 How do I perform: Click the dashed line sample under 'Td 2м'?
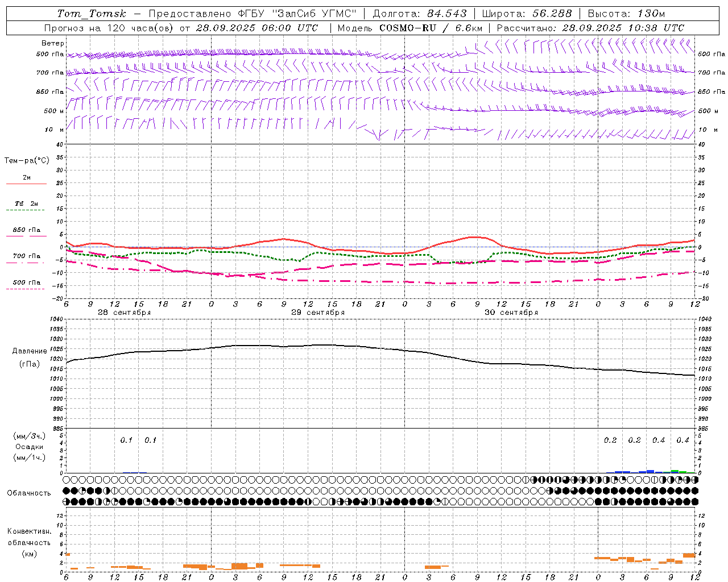pos(26,210)
